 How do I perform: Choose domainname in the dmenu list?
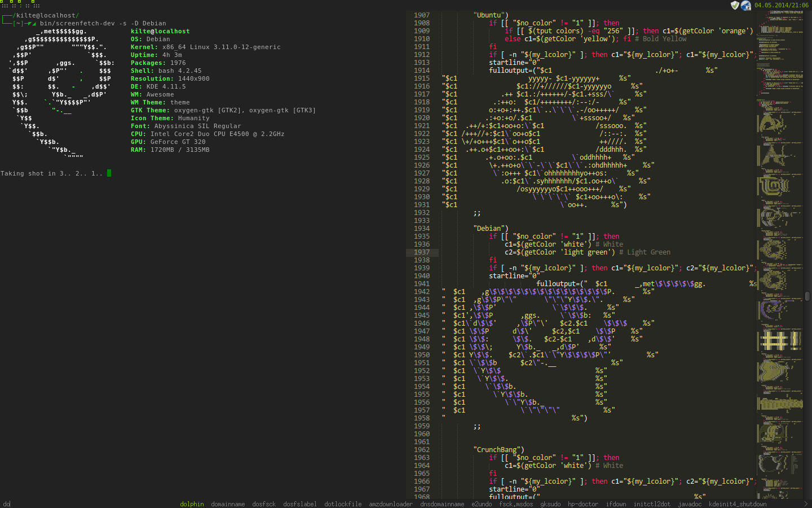pos(228,504)
